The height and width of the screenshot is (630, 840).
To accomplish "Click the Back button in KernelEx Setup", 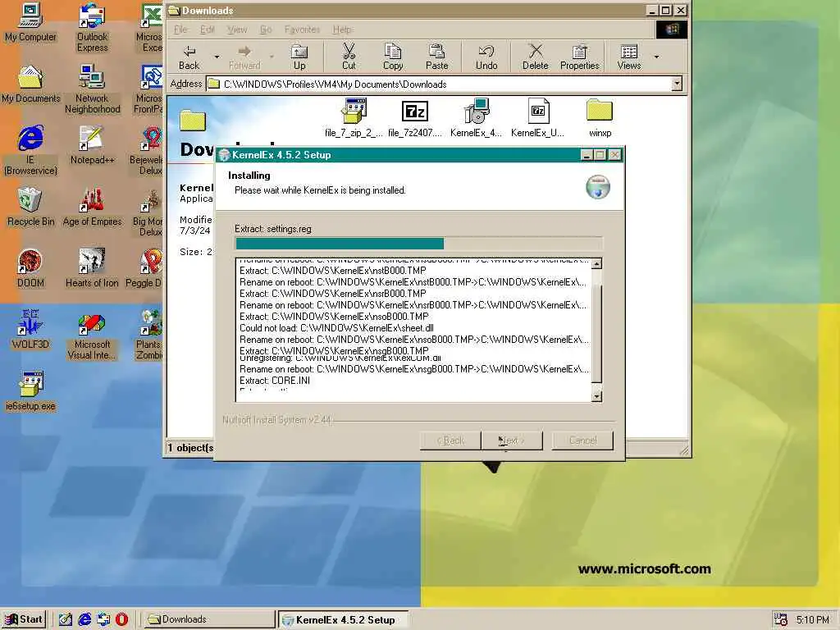I will [450, 441].
